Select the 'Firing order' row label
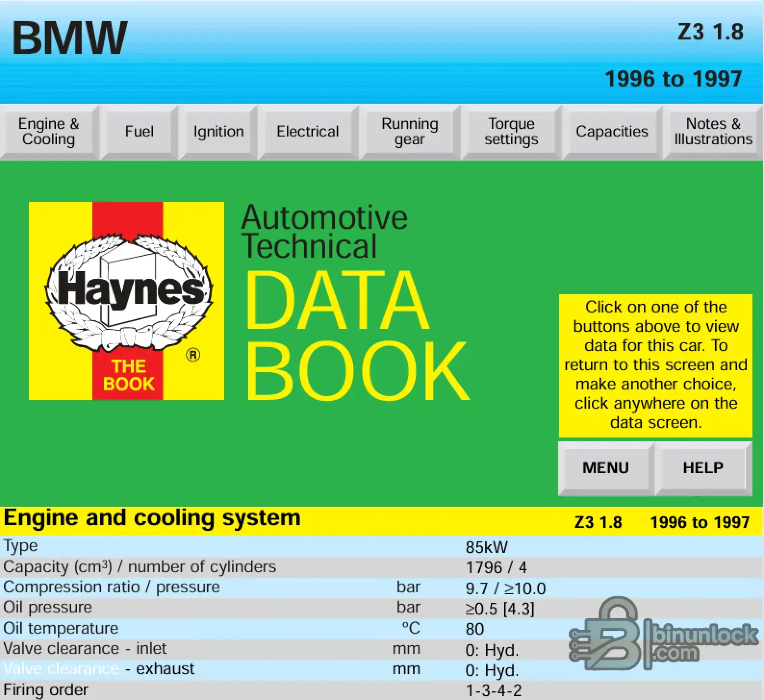764x700 pixels. coord(46,690)
